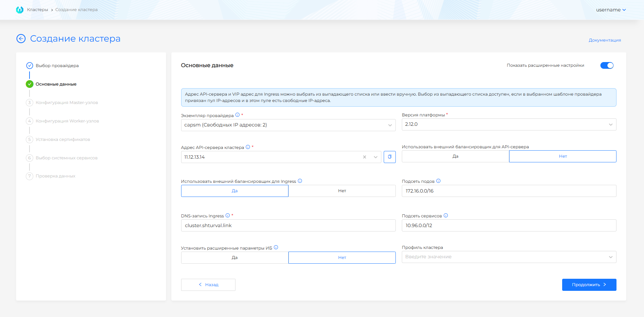Select Нет for external Ingress balancer
Image resolution: width=644 pixels, height=317 pixels.
342,191
